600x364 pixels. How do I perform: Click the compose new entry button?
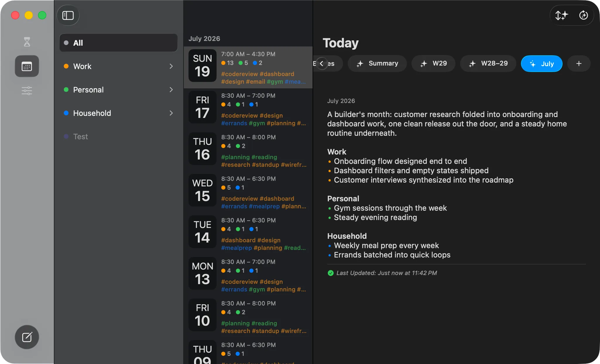point(27,337)
